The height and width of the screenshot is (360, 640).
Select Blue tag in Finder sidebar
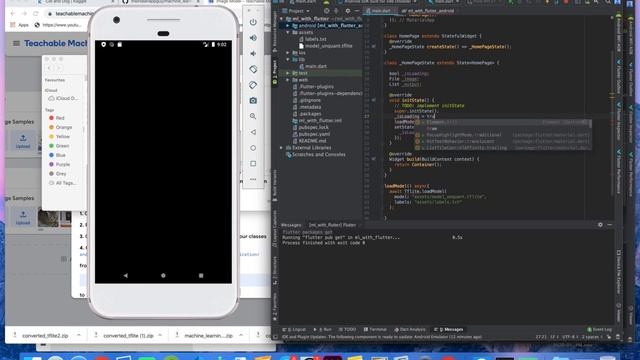(58, 155)
